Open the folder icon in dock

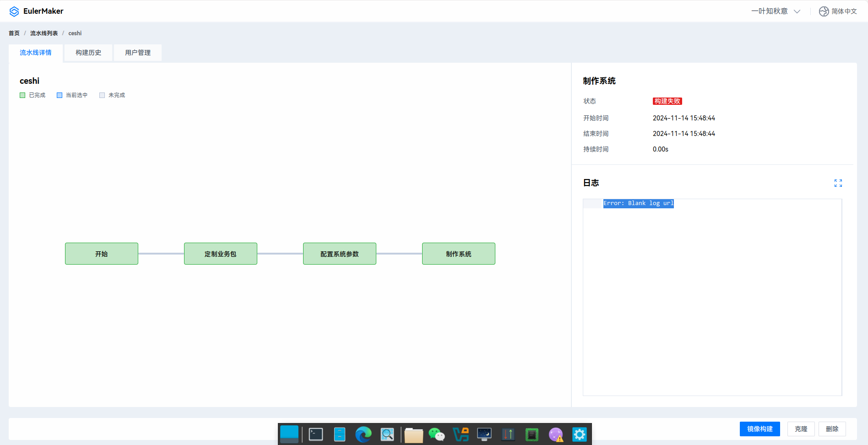(x=413, y=434)
